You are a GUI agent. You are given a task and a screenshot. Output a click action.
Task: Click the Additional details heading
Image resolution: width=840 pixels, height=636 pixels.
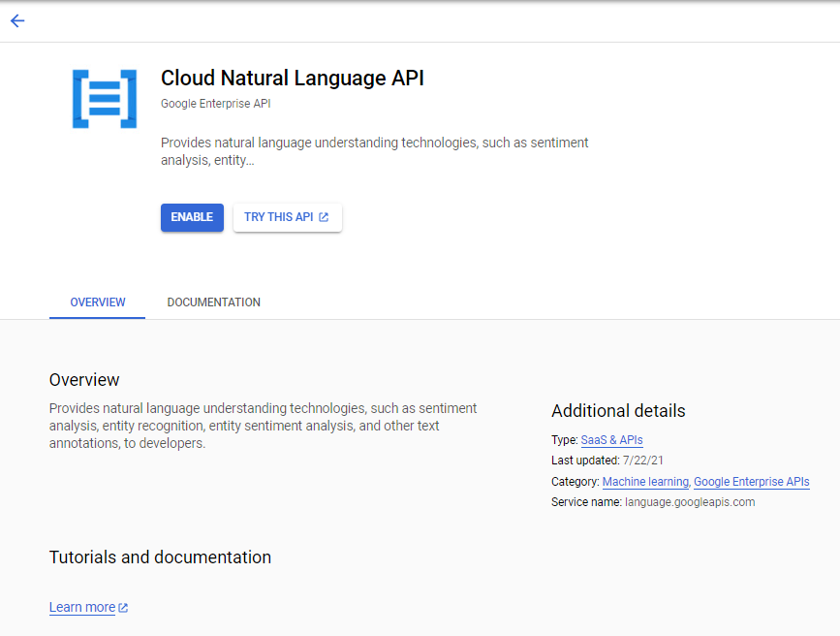point(618,410)
